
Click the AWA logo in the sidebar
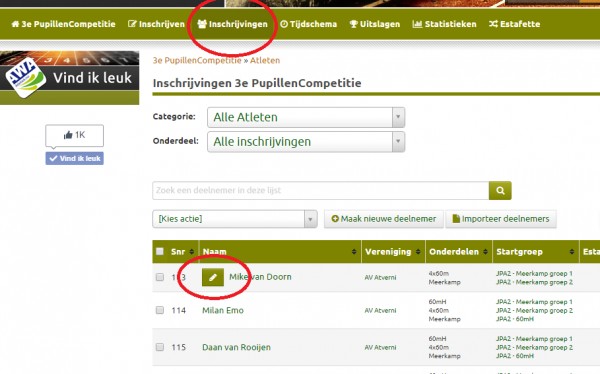point(26,78)
